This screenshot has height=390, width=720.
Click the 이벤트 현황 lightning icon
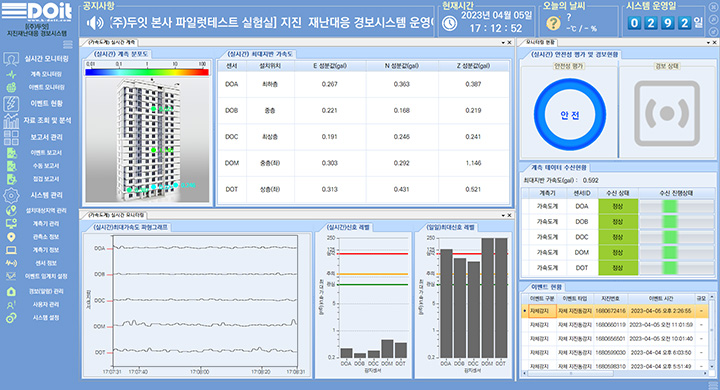[x=11, y=103]
